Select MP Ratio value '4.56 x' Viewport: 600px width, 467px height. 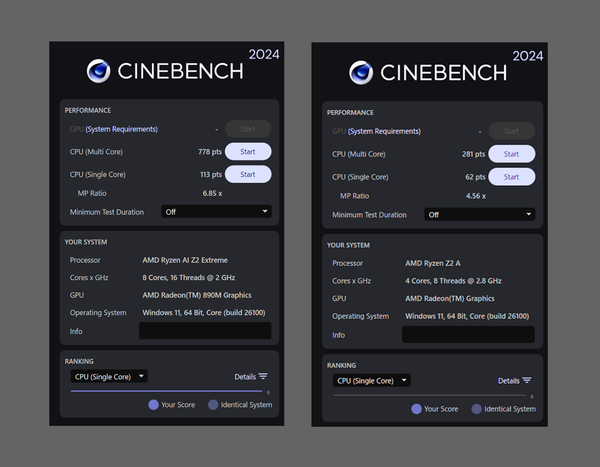tap(476, 196)
